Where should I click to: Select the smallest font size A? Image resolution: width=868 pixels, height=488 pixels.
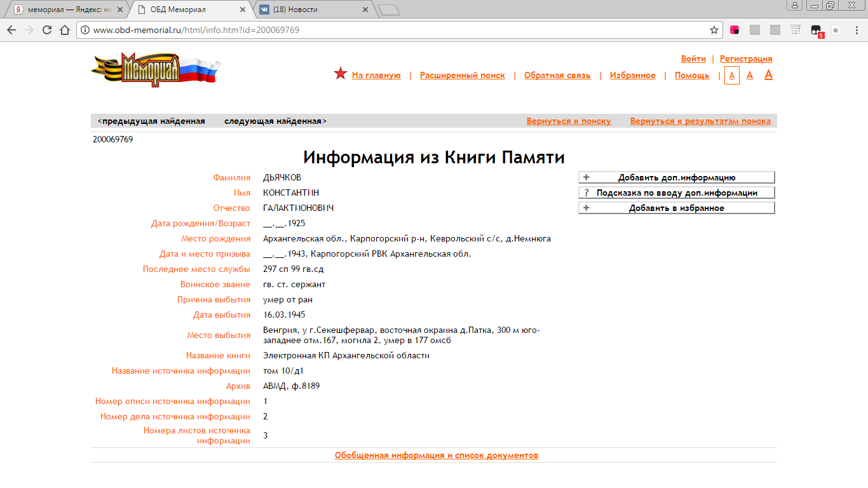tap(732, 75)
